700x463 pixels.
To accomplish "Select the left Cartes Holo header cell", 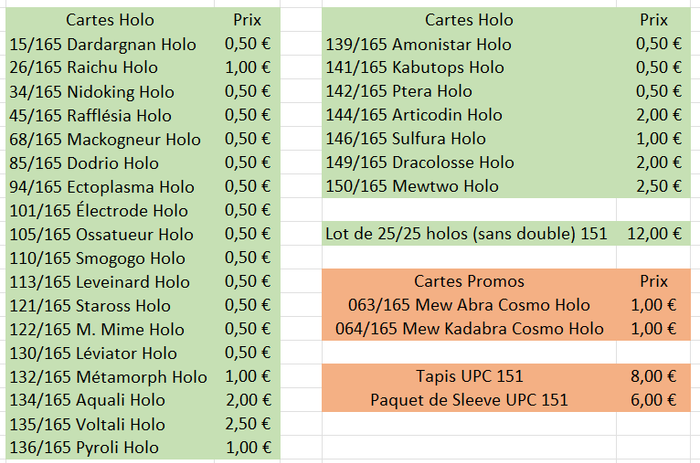I will point(109,20).
